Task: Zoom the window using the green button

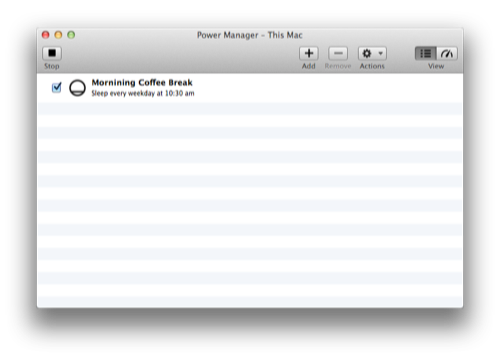Action: coord(71,35)
